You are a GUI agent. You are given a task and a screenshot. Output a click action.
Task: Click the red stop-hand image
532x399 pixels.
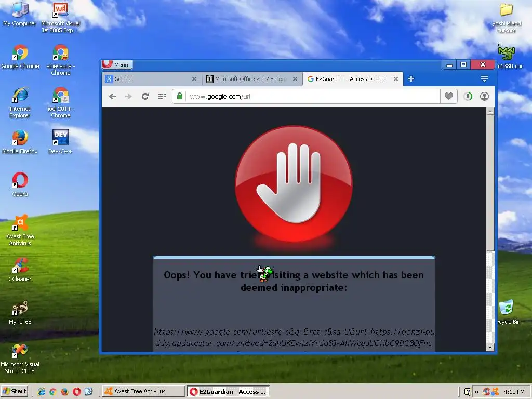click(x=294, y=183)
